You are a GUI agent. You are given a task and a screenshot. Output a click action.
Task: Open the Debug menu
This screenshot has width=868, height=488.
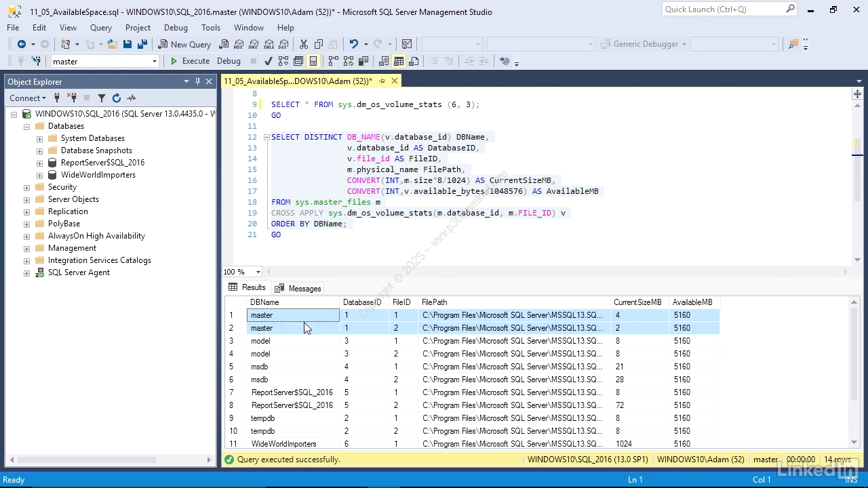click(x=176, y=28)
